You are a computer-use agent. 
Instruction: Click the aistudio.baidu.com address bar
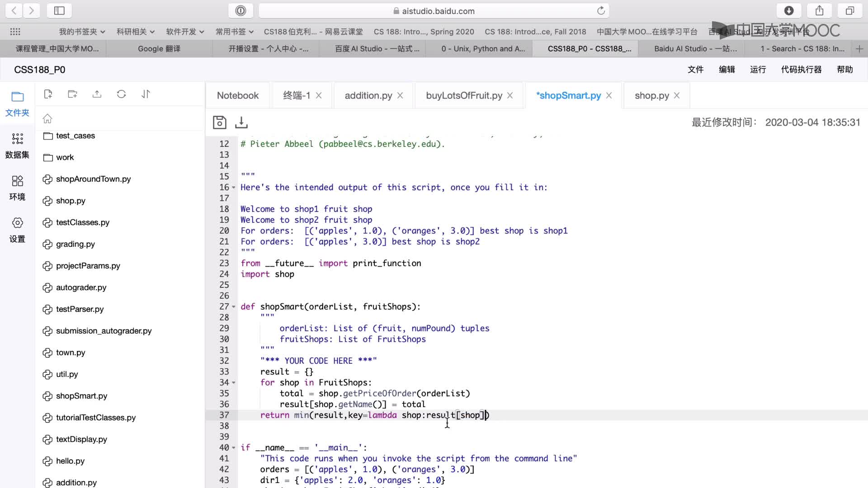point(434,10)
